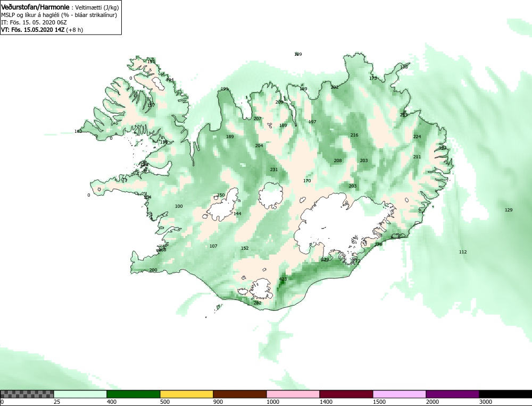Select the 157 value in the Westfjords
532x406 pixels.
tap(151, 105)
